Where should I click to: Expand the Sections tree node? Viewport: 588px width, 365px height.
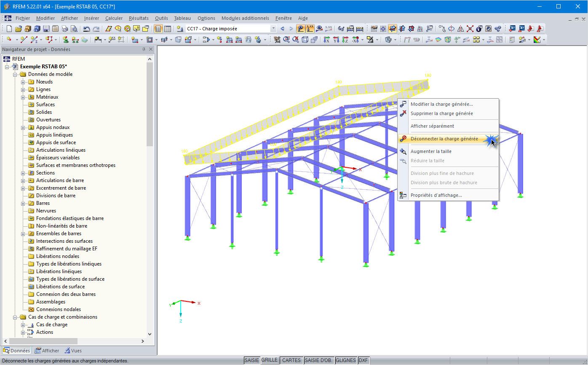point(23,173)
